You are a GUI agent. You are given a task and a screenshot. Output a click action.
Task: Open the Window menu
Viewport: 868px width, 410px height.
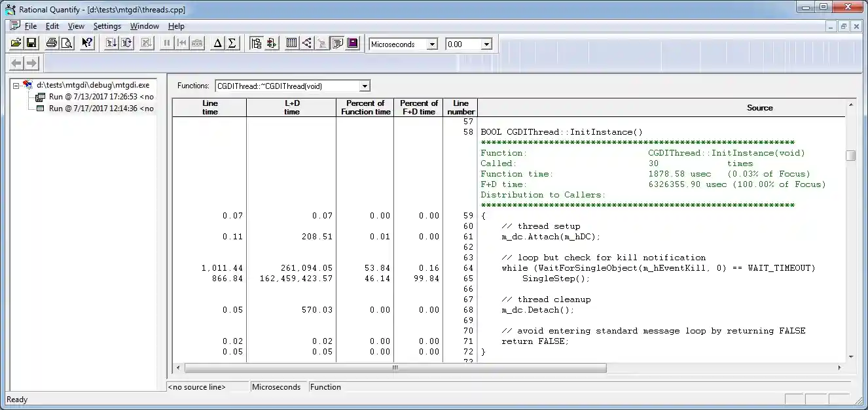144,26
